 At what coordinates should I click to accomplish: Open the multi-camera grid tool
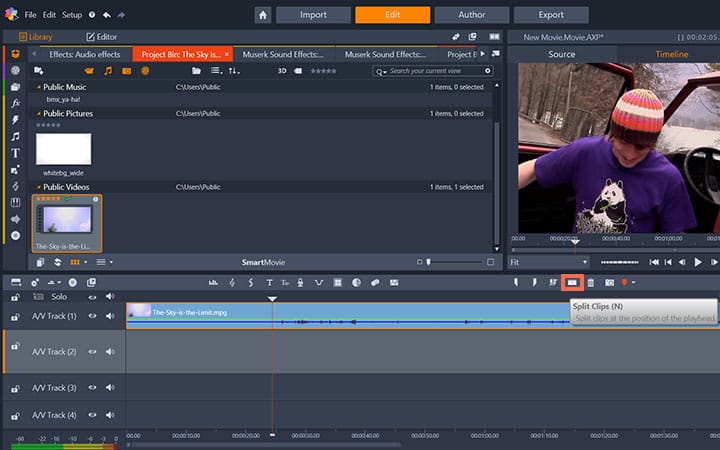[x=338, y=283]
